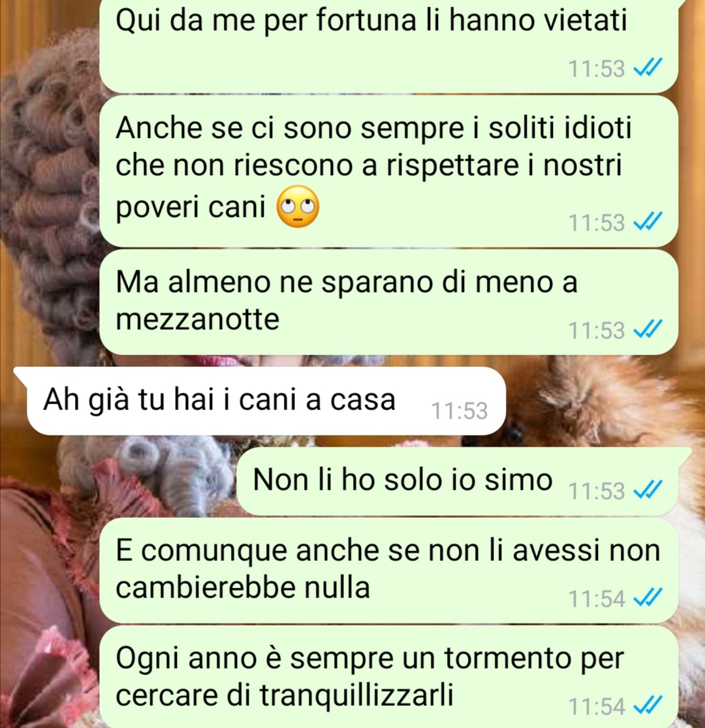Tap the read-receipt ticks on "vietati" message
Image resolution: width=705 pixels, height=728 pixels.
[648, 68]
